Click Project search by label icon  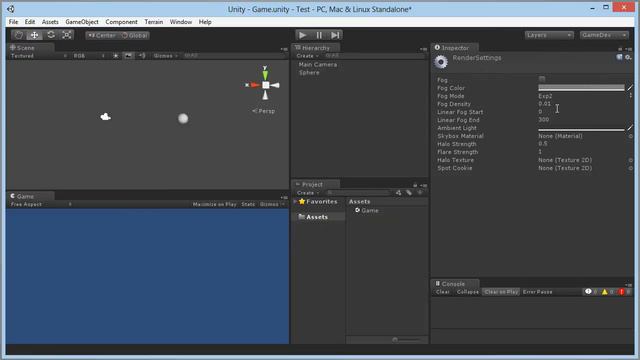(409, 193)
